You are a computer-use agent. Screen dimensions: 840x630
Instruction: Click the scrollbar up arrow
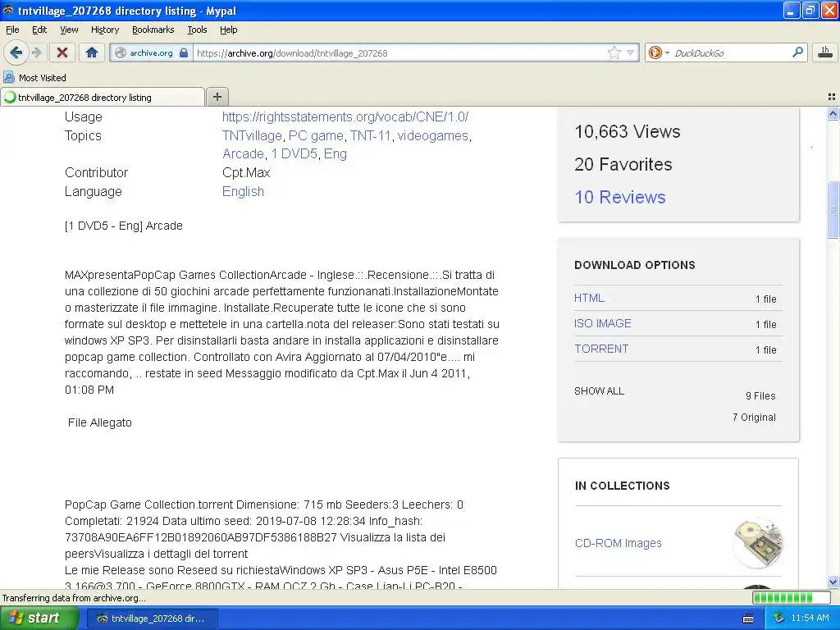[x=833, y=113]
